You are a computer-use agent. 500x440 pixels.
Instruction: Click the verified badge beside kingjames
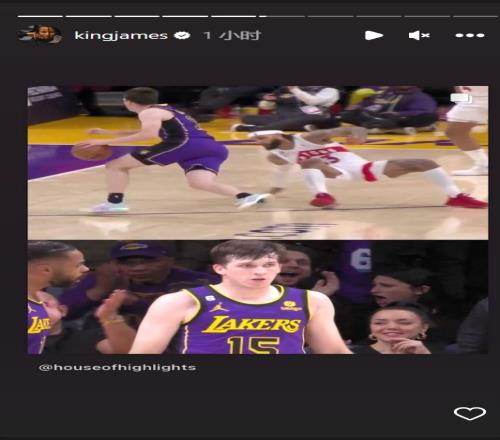(182, 35)
